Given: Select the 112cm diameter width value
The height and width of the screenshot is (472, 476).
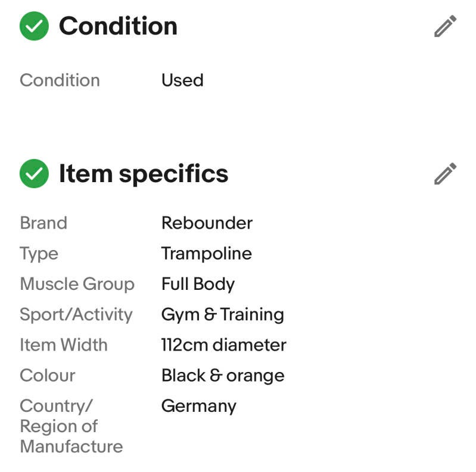Looking at the screenshot, I should (x=223, y=345).
